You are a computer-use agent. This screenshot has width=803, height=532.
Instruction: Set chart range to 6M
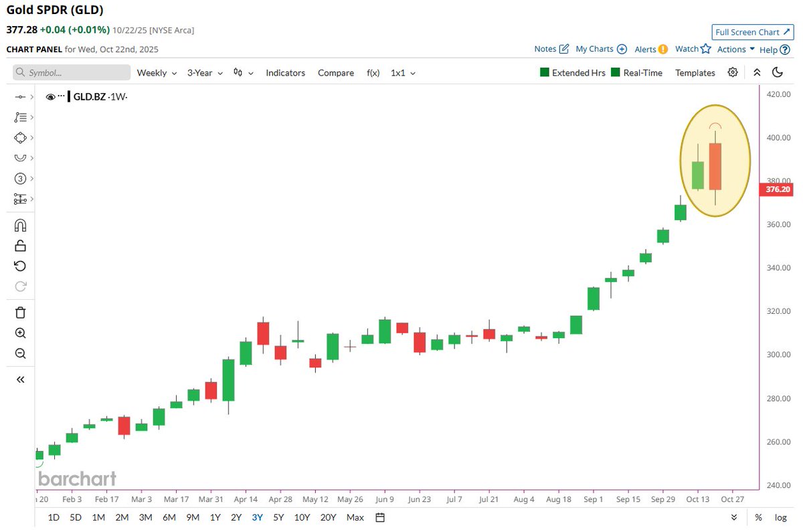click(x=169, y=517)
